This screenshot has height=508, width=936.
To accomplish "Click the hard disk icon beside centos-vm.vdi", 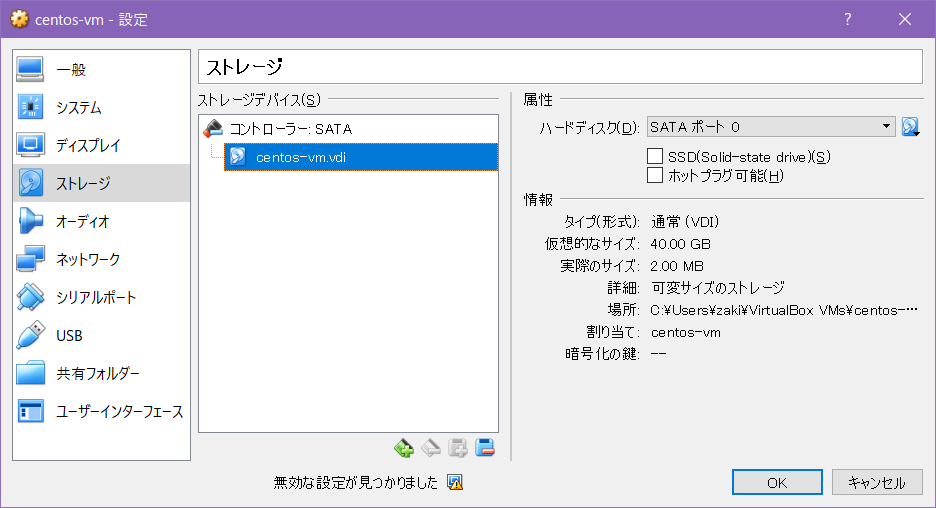I will pyautogui.click(x=237, y=157).
